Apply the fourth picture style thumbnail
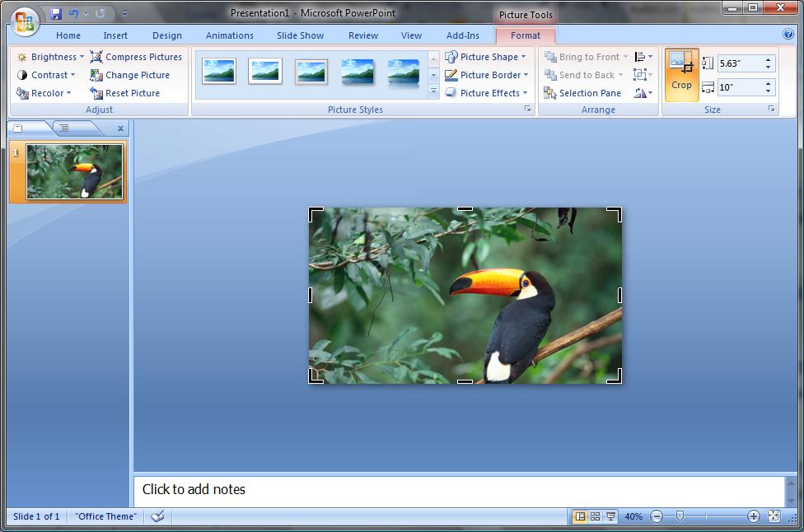 point(358,72)
